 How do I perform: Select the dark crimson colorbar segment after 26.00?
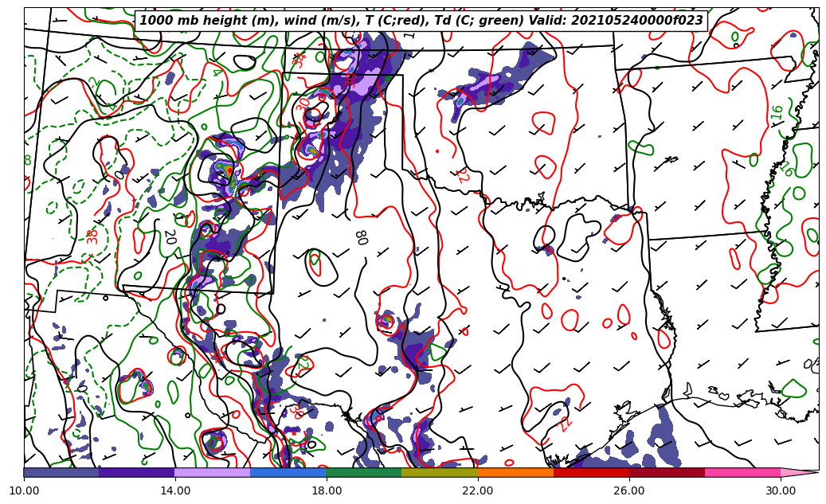(x=666, y=472)
